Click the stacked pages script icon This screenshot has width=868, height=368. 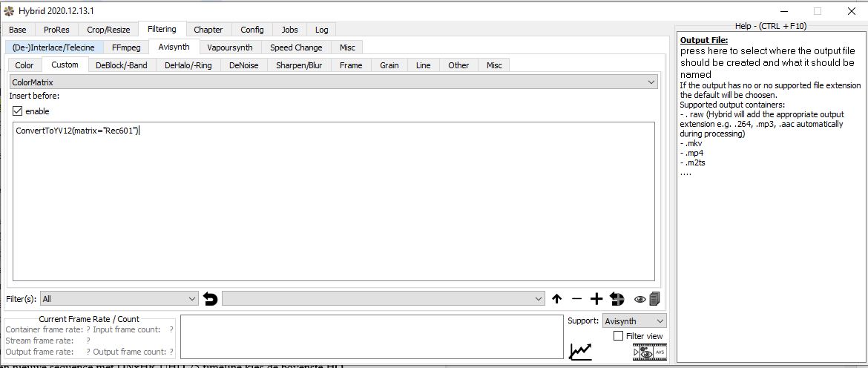coord(654,299)
